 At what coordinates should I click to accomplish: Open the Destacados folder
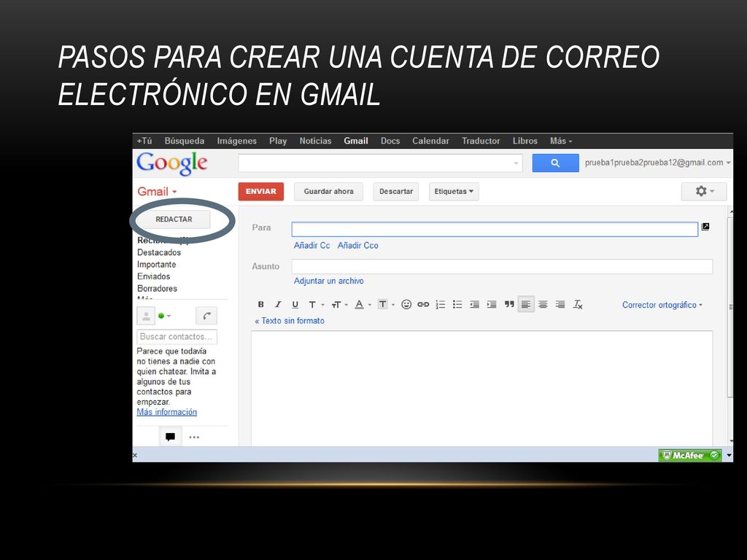point(159,252)
